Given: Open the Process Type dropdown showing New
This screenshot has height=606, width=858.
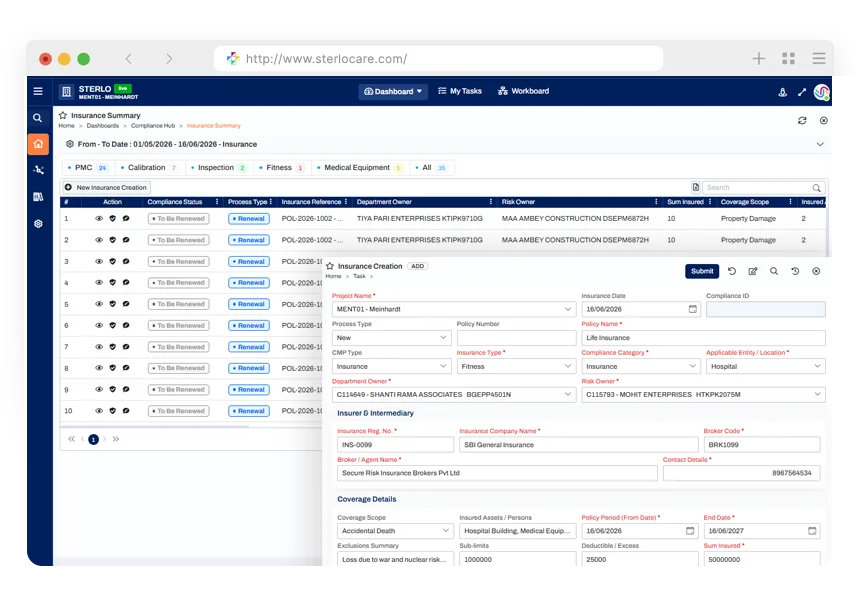Looking at the screenshot, I should 391,338.
